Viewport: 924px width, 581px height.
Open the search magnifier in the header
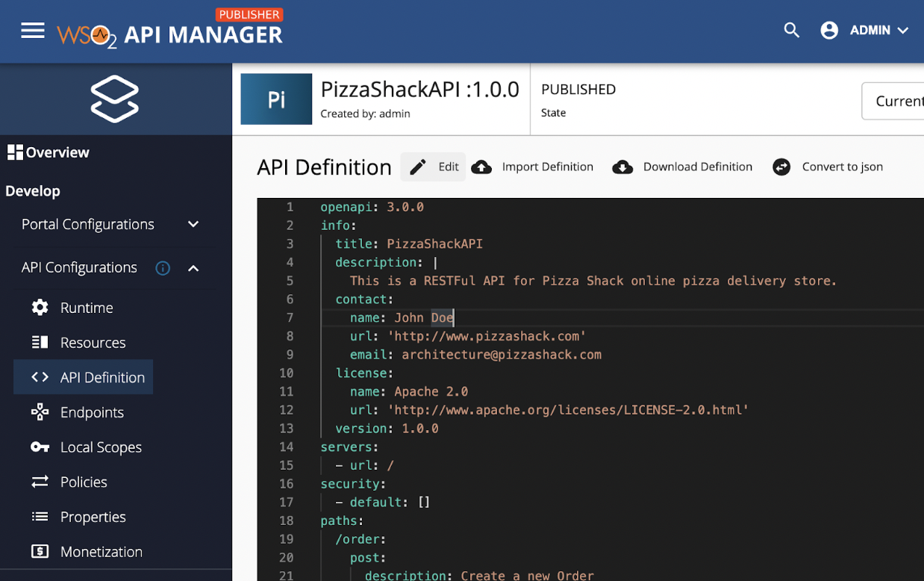tap(791, 30)
